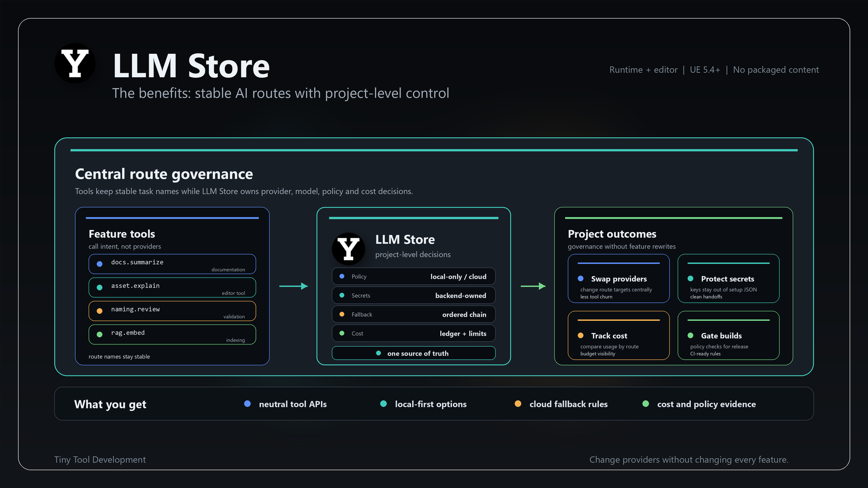The width and height of the screenshot is (868, 488).
Task: Select the asset.explain route name
Action: tap(135, 286)
